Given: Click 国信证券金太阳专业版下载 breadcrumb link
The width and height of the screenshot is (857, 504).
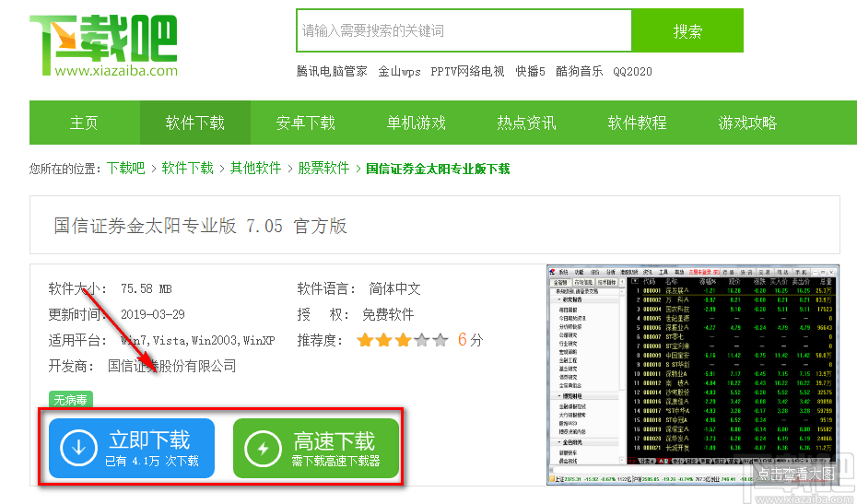Looking at the screenshot, I should point(438,169).
